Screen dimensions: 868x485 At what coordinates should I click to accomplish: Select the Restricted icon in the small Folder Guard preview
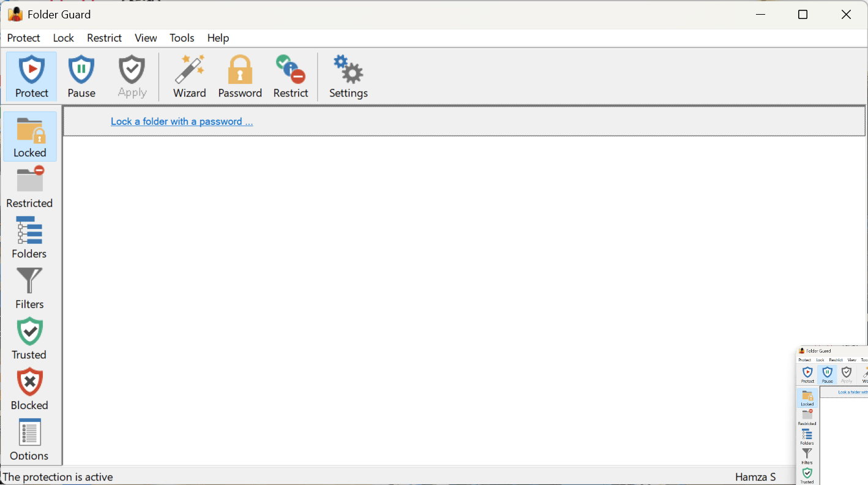tap(807, 418)
